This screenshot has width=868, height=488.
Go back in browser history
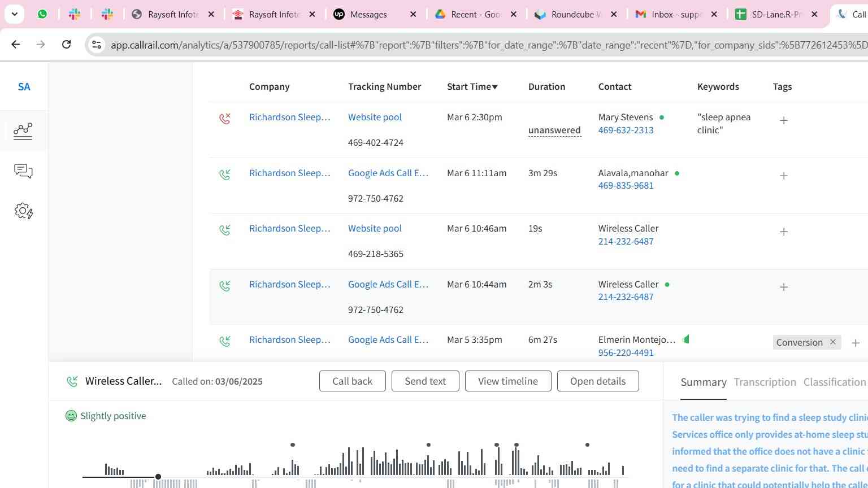click(15, 44)
